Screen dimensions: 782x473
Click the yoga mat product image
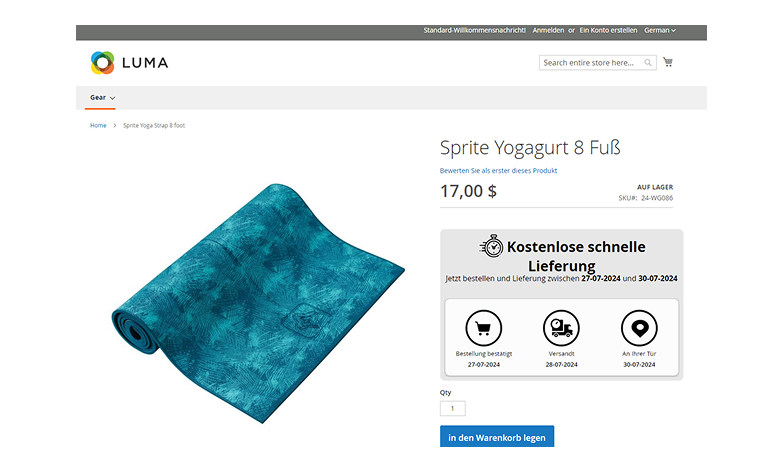[258, 303]
